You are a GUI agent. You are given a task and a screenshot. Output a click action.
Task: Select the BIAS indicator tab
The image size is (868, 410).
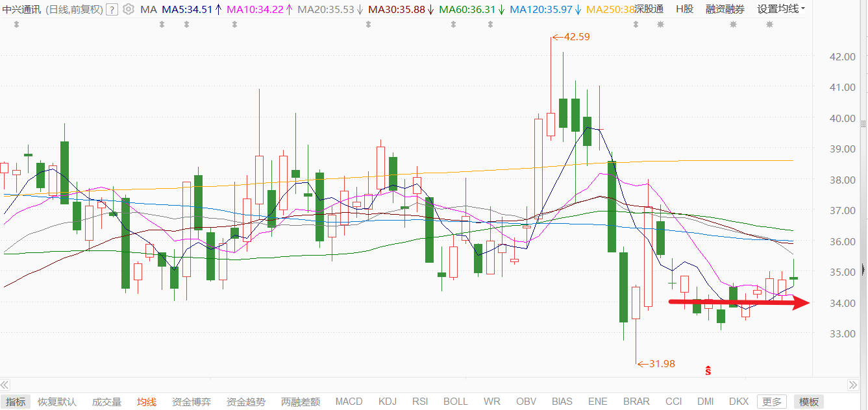562,402
